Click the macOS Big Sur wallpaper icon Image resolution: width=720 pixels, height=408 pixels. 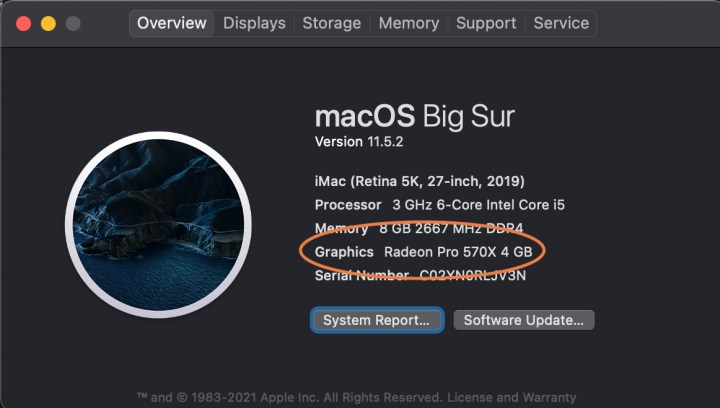pyautogui.click(x=158, y=226)
